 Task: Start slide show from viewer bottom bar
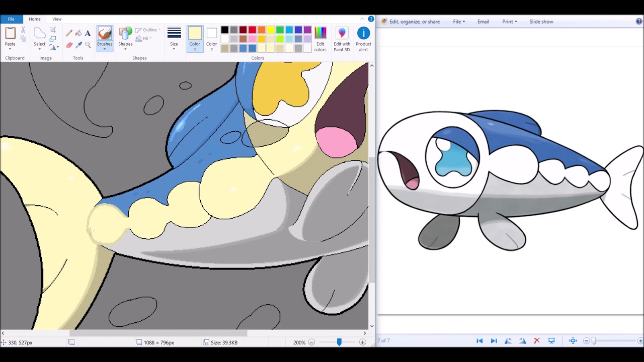point(551,341)
